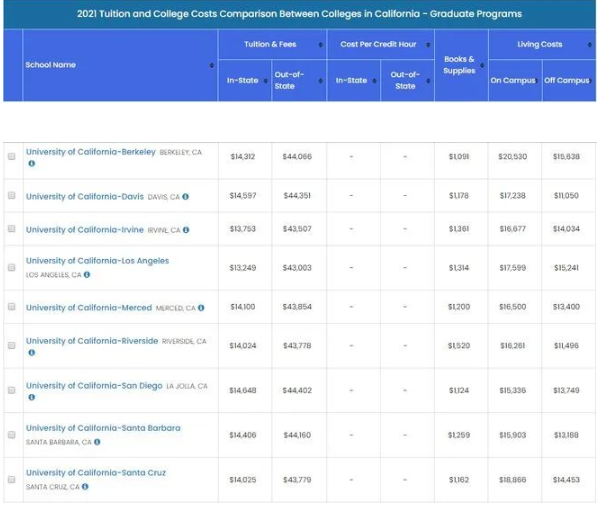Open University of California-Merced link

click(x=89, y=307)
